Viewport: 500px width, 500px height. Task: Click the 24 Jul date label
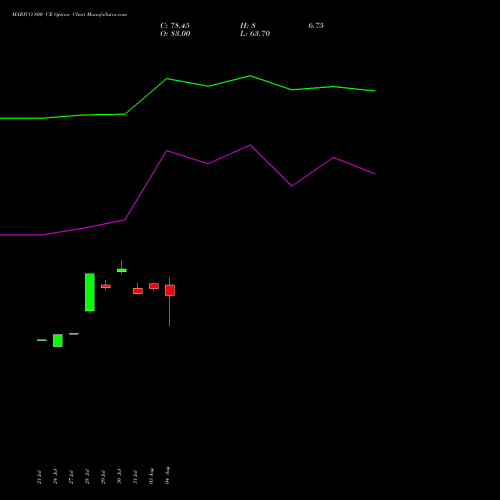(55, 477)
